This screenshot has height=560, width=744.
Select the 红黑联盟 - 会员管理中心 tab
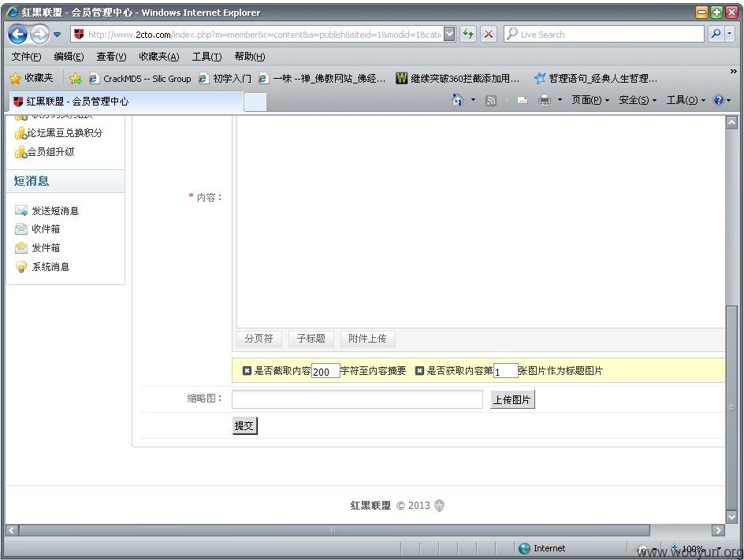[126, 102]
